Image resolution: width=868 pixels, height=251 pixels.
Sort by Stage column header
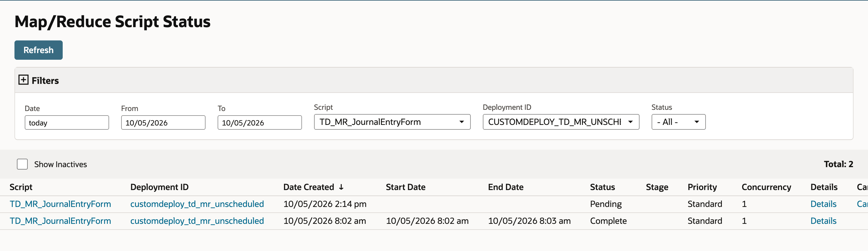click(x=657, y=187)
